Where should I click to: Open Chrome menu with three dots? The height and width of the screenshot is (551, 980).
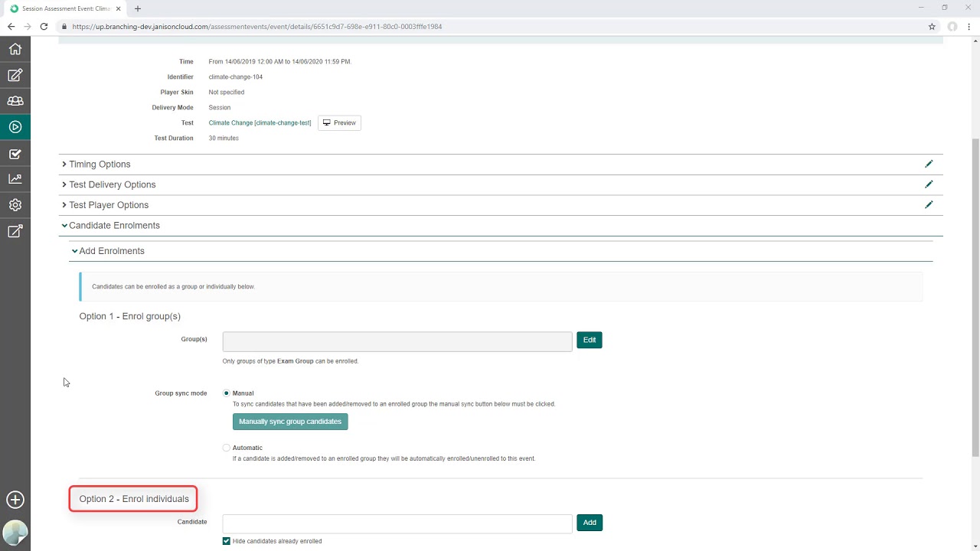pyautogui.click(x=969, y=26)
